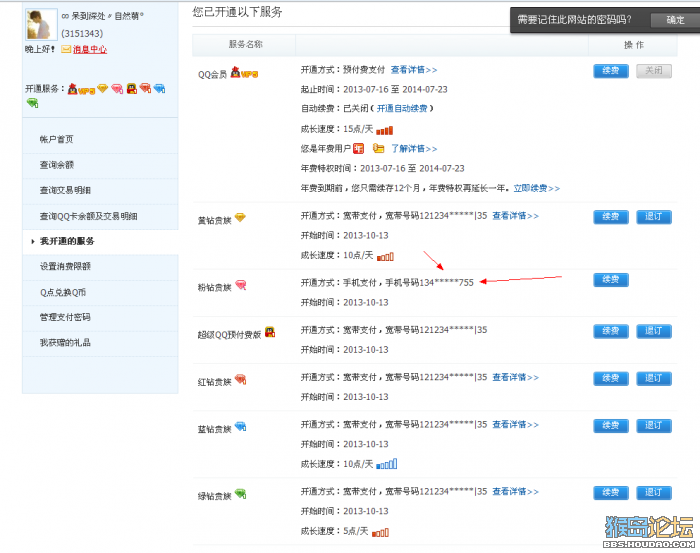
Task: Click 操作 column header
Action: [x=633, y=45]
